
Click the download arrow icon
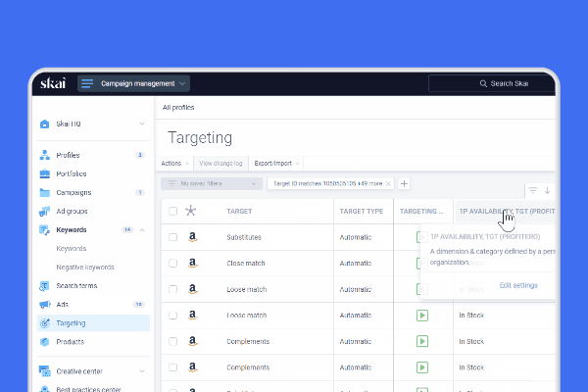[547, 190]
